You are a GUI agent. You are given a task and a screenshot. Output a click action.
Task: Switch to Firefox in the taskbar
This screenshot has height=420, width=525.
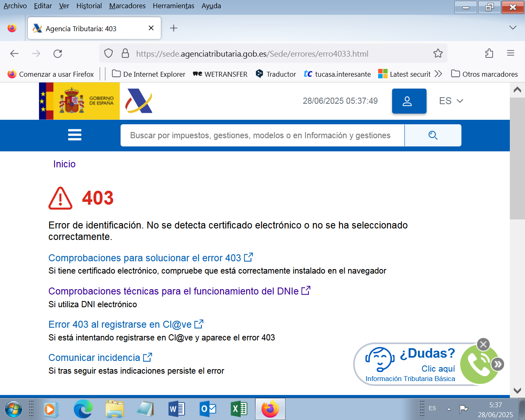point(270,409)
